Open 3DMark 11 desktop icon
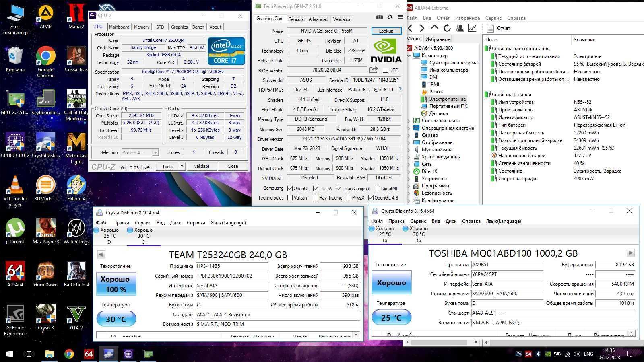This screenshot has height=362, width=644. (x=45, y=188)
